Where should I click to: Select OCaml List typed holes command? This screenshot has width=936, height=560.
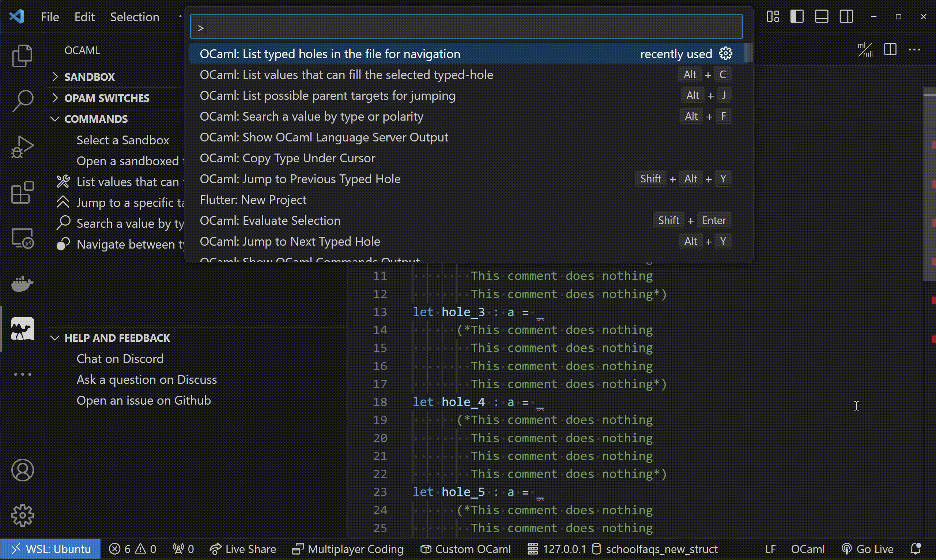point(330,53)
